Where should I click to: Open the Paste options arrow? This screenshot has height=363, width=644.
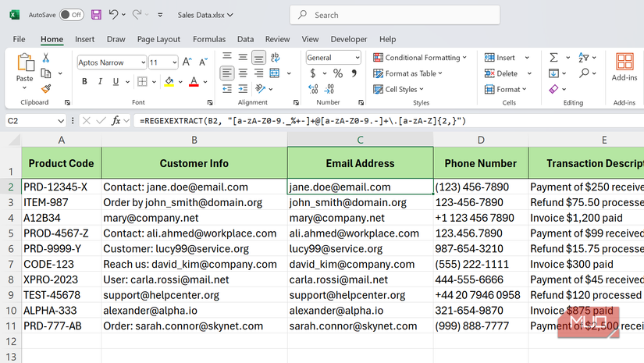(25, 88)
